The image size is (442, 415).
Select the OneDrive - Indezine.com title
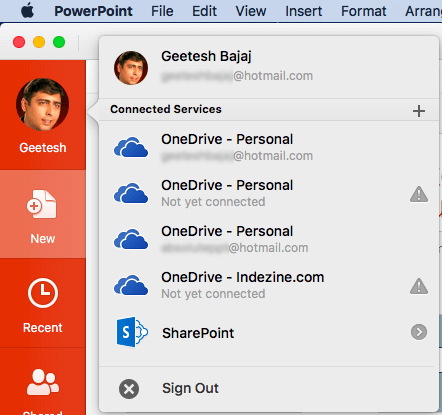(243, 277)
